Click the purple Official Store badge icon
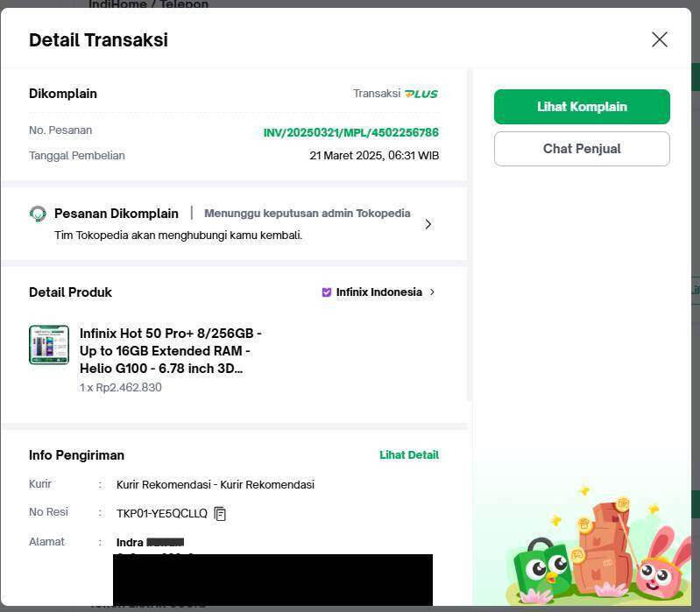The width and height of the screenshot is (700, 612). [x=326, y=292]
